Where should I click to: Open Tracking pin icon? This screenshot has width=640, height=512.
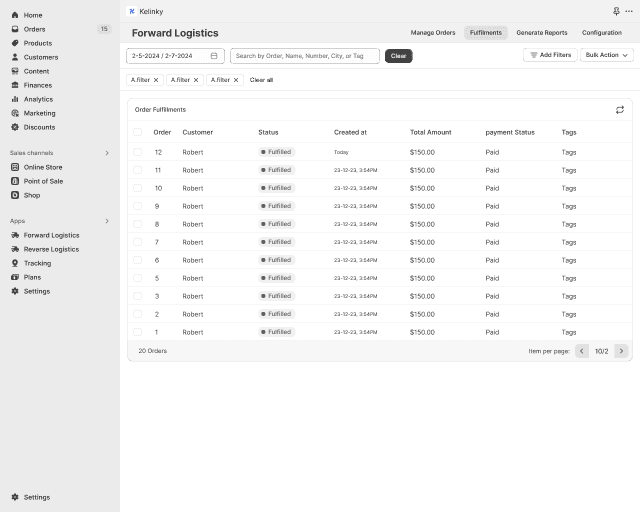[x=15, y=263]
